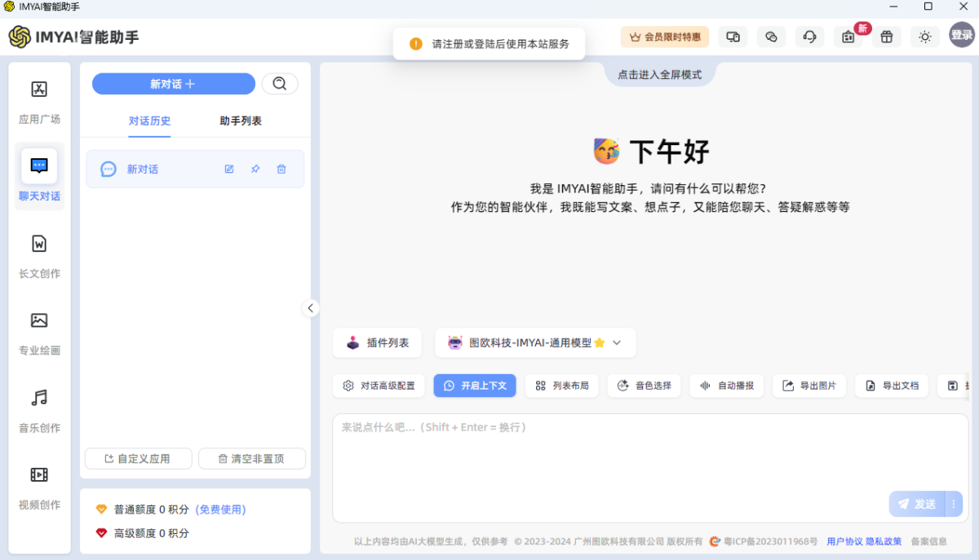Screen dimensions: 979x560
Task: Edit the 新对话 conversation title
Action: pos(229,169)
